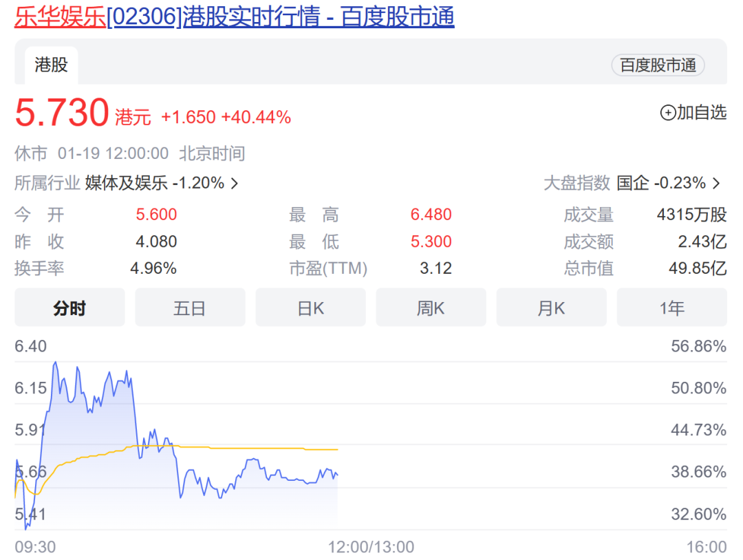The width and height of the screenshot is (743, 560).
Task: Click the 09:30 time axis label
Action: coord(35,547)
